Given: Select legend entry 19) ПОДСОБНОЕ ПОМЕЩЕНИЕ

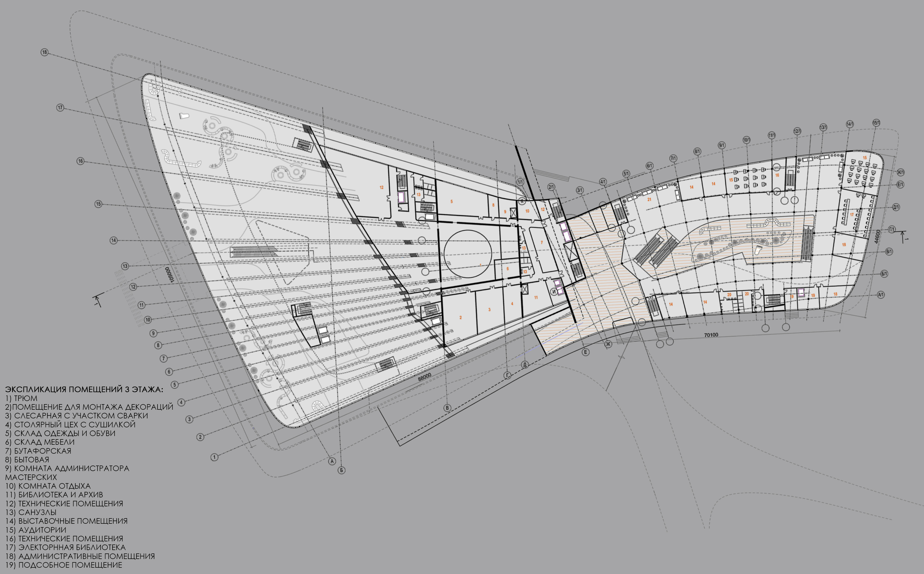Looking at the screenshot, I should coord(64,565).
